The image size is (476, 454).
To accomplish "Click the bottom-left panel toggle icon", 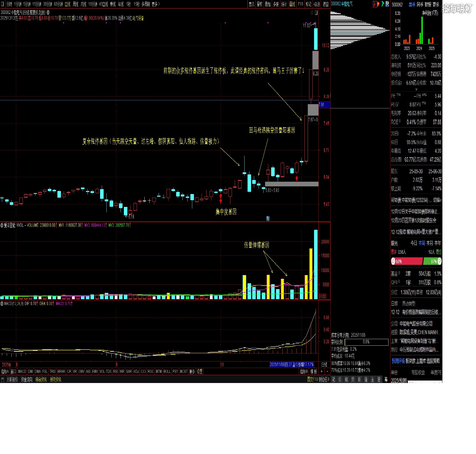I will [3, 380].
